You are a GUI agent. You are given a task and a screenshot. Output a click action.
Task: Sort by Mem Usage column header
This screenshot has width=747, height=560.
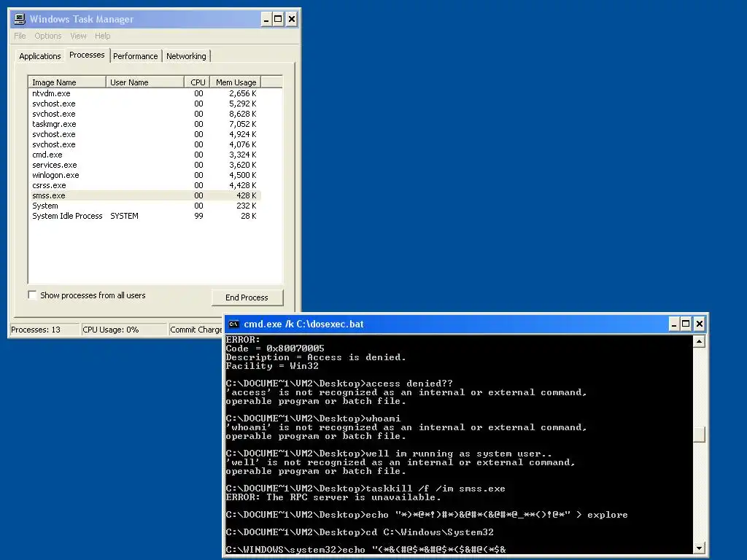tap(236, 82)
